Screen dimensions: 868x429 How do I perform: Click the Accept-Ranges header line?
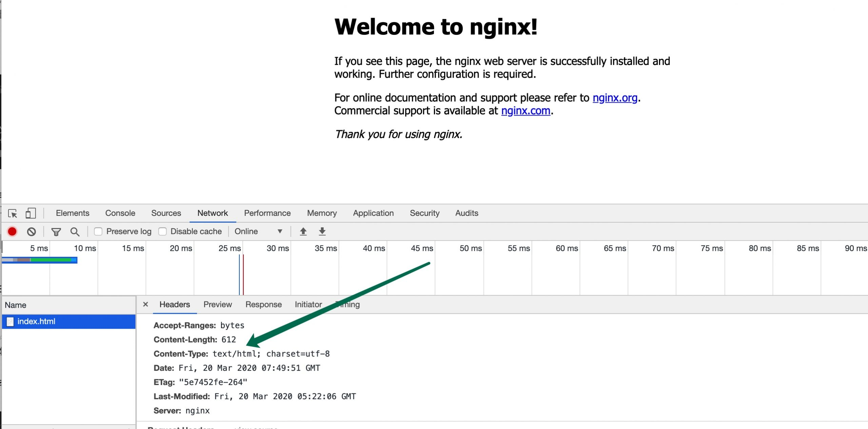(199, 325)
